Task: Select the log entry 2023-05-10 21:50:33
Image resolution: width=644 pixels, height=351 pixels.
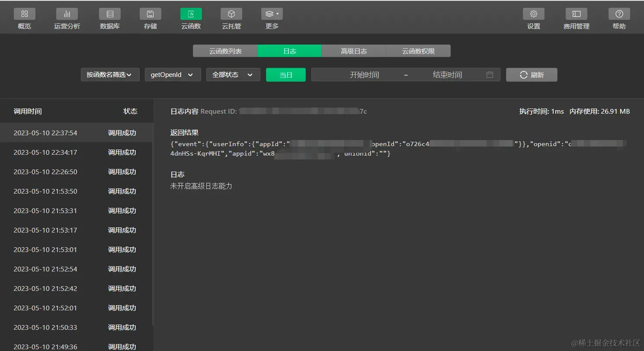Action: point(77,327)
